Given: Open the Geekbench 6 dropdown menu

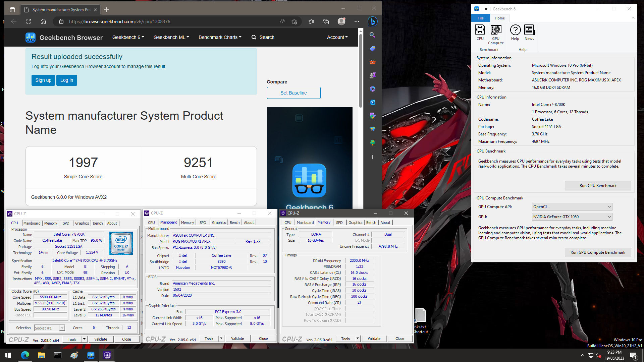Looking at the screenshot, I should click(128, 37).
